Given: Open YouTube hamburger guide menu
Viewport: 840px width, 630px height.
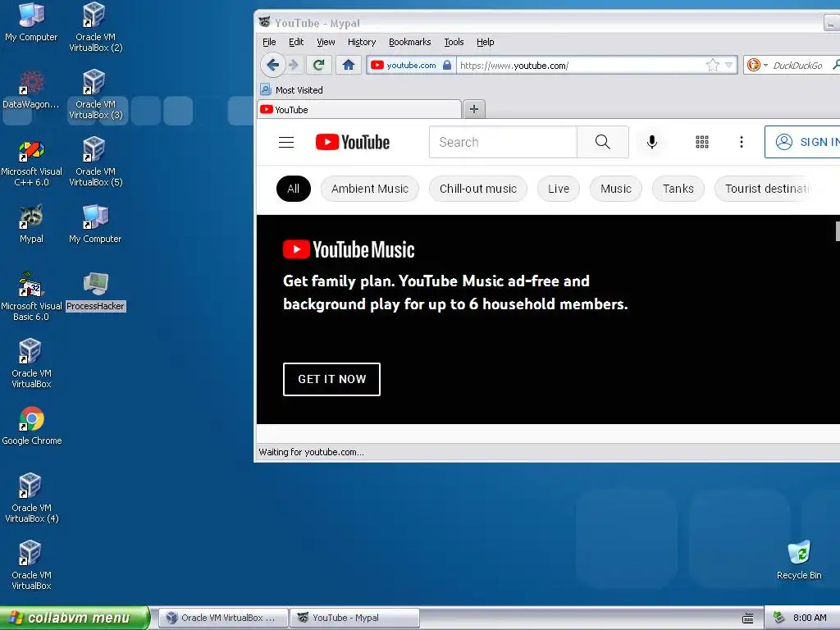Looking at the screenshot, I should [286, 142].
